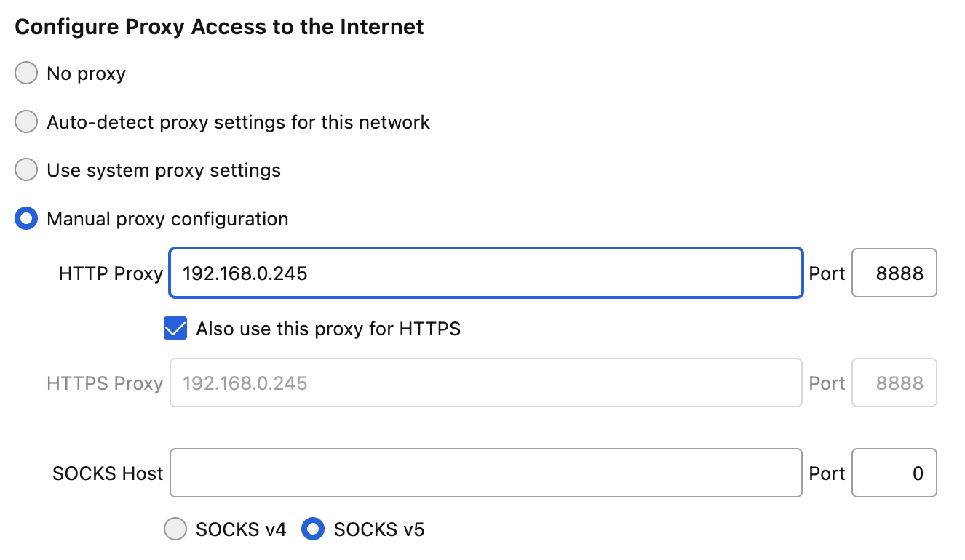The width and height of the screenshot is (965, 560).
Task: Select "Manual proxy configuration"
Action: coord(25,217)
